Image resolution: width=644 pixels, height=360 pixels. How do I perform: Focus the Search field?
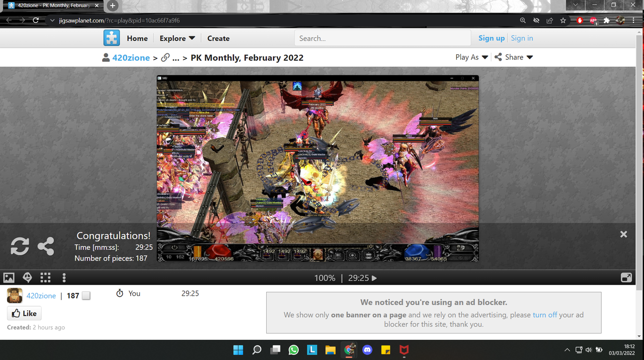[x=382, y=38]
